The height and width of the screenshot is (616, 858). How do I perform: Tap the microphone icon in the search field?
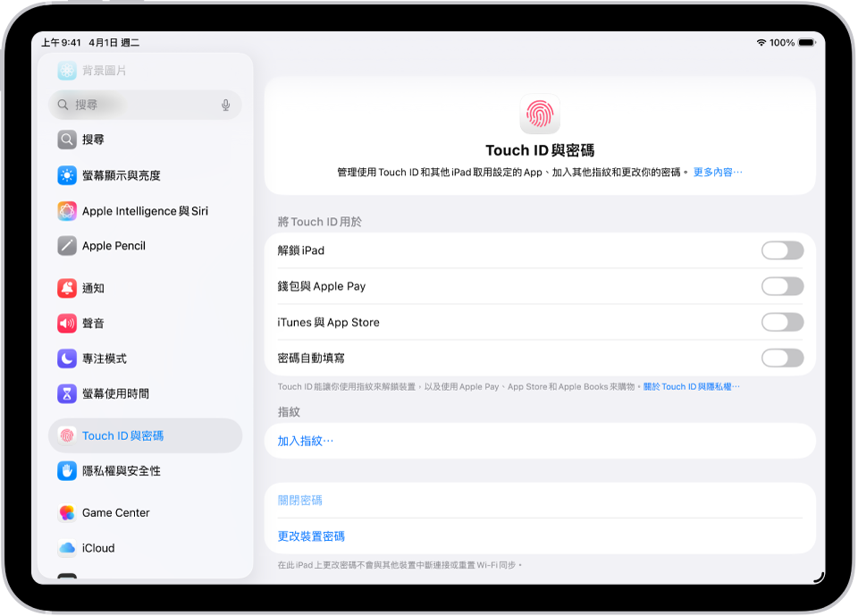(225, 105)
